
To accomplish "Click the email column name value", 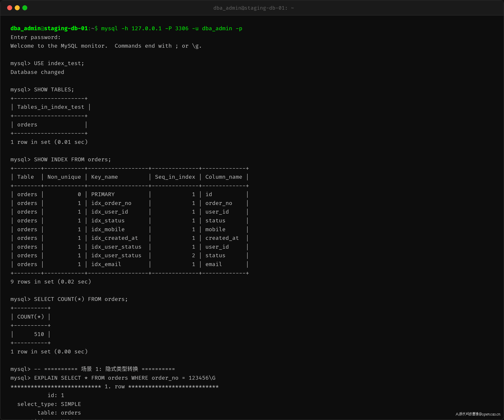I will pyautogui.click(x=214, y=264).
